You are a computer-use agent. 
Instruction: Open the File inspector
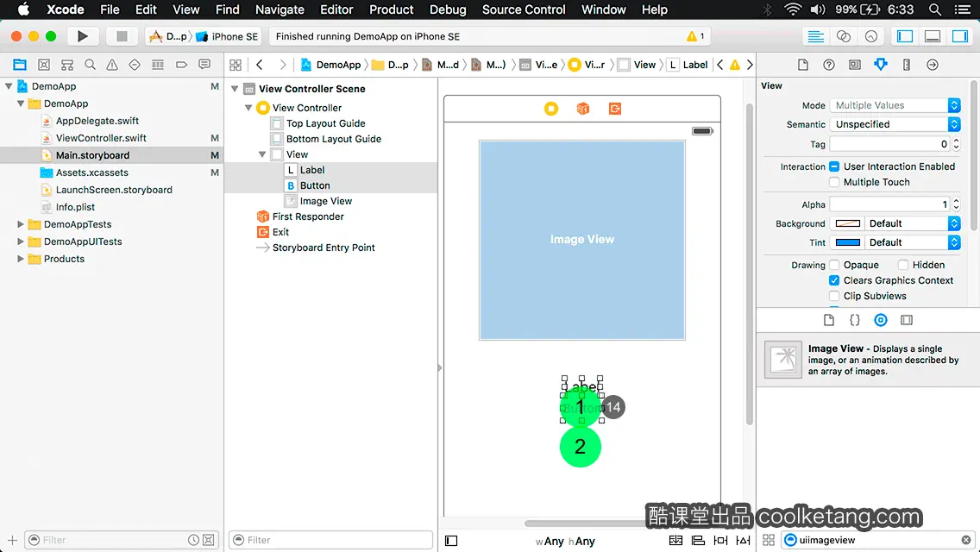[x=803, y=65]
